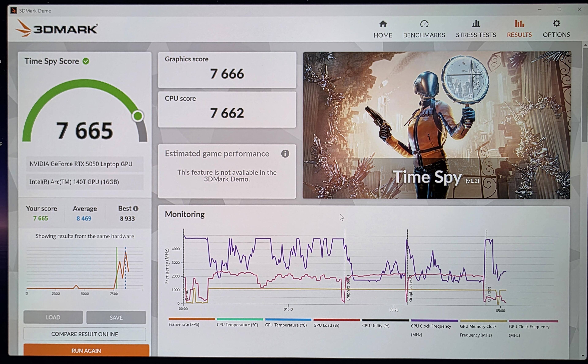Open Options via the gear icon
Viewport: 588px width, 364px height.
pyautogui.click(x=556, y=23)
